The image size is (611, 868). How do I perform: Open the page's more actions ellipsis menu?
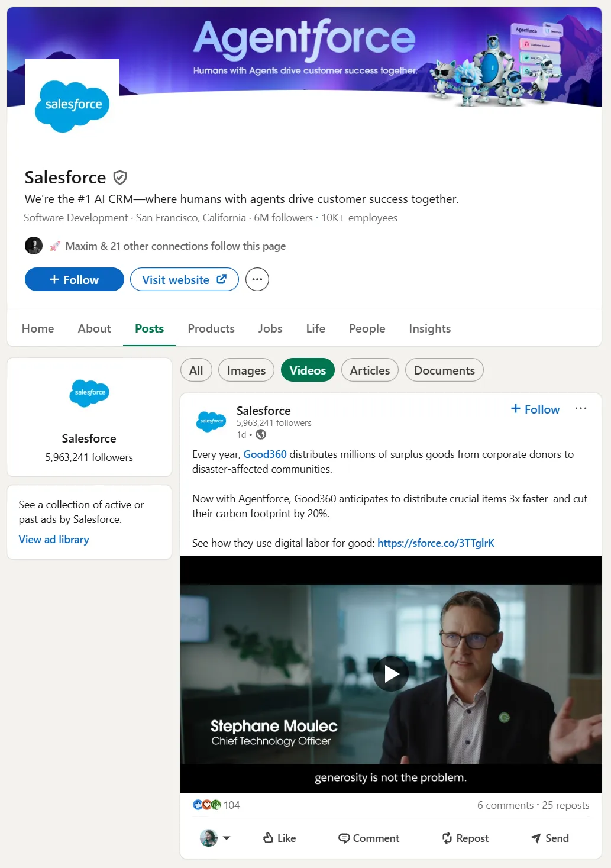(257, 279)
